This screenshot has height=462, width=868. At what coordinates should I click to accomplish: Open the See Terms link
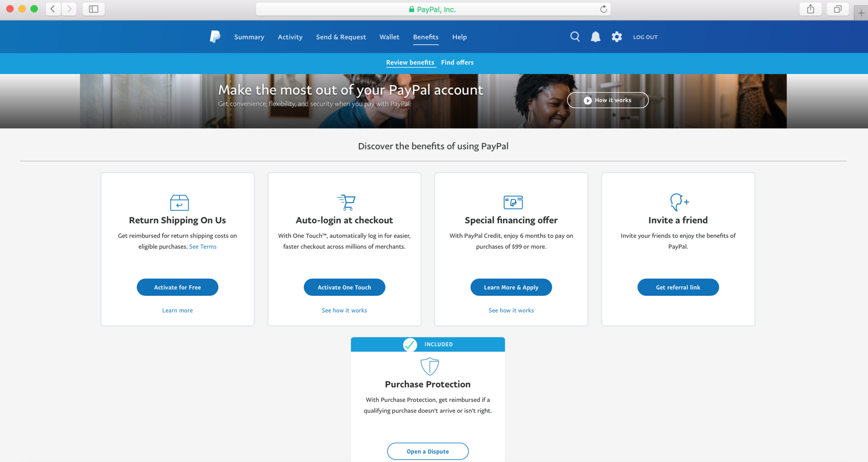[x=203, y=247]
